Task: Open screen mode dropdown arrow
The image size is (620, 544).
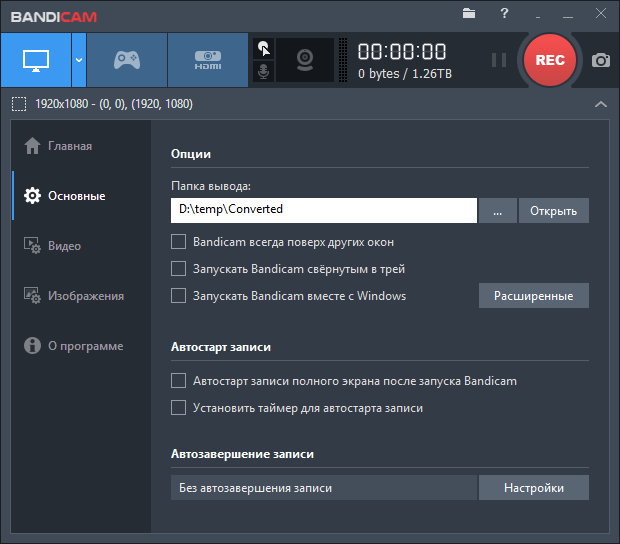Action: [79, 60]
